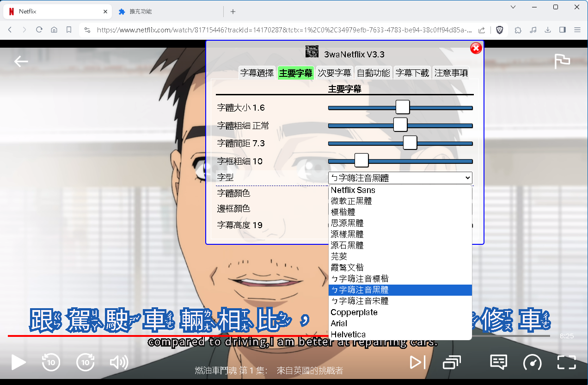Skip to next episode
The image size is (588, 385).
(x=418, y=362)
